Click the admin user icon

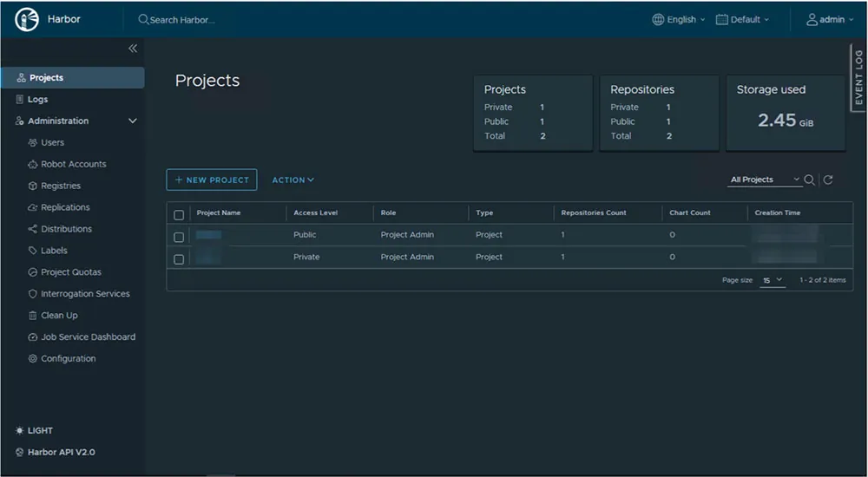tap(812, 19)
